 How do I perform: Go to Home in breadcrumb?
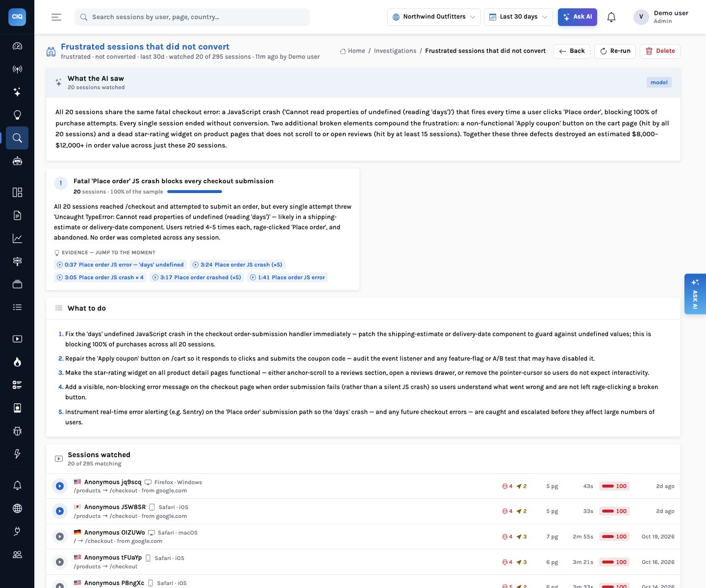point(353,51)
